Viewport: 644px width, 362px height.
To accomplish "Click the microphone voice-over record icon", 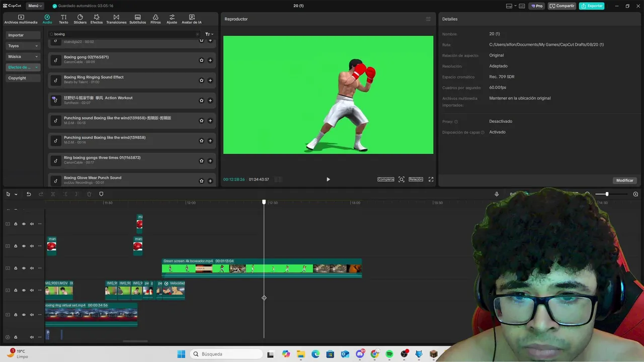I will [497, 194].
